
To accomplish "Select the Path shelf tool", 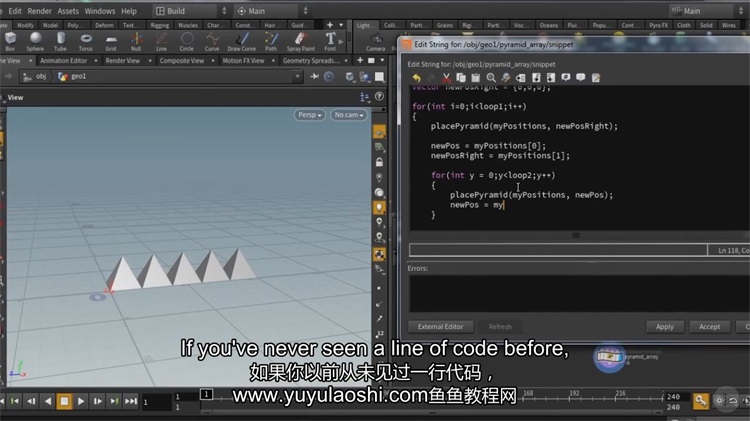I will 271,41.
